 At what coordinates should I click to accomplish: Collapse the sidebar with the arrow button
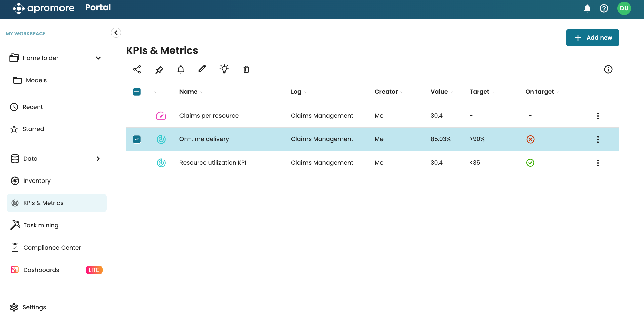[x=116, y=33]
